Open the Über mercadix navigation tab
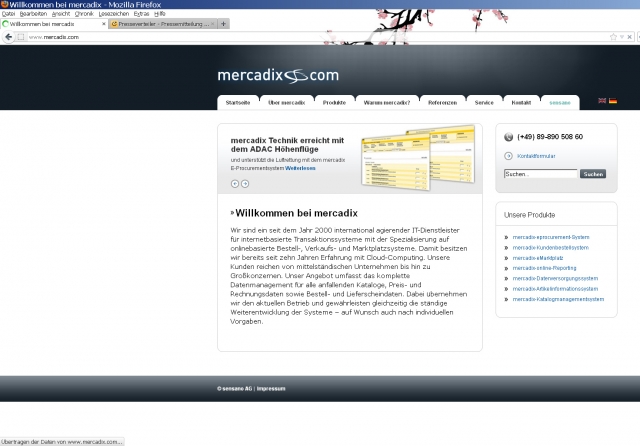The width and height of the screenshot is (640, 446). click(x=287, y=102)
